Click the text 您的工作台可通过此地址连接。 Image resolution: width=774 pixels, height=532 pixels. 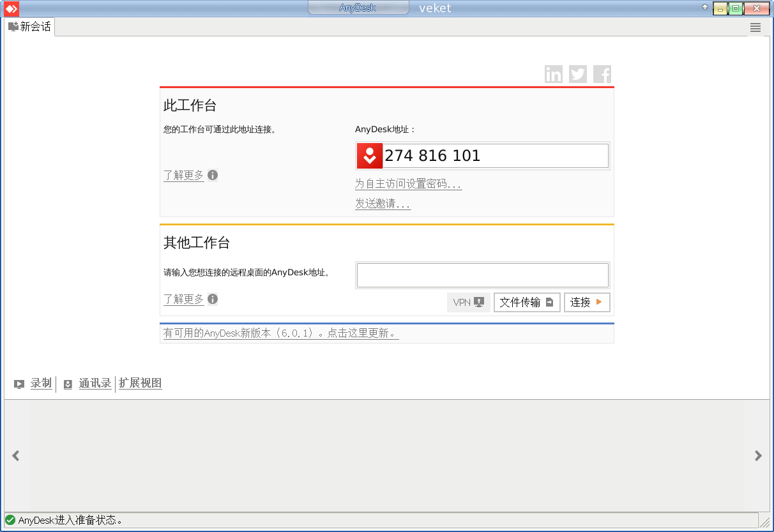(x=220, y=129)
